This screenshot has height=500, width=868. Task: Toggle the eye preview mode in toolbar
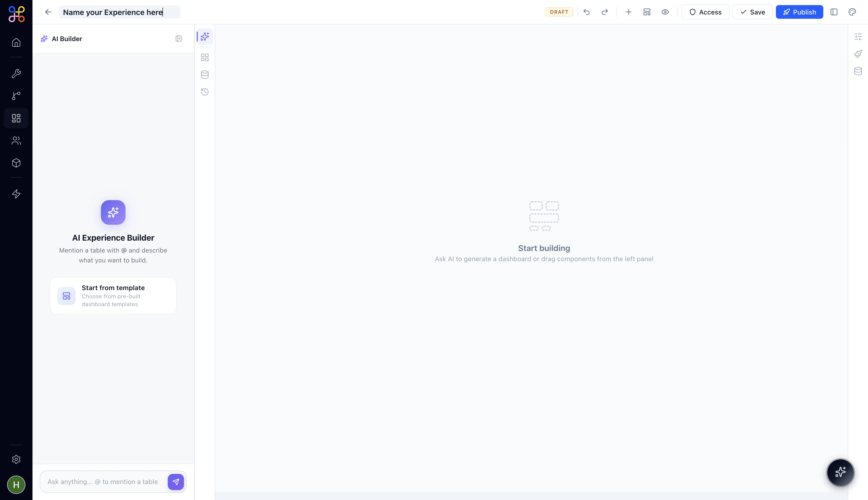tap(665, 12)
